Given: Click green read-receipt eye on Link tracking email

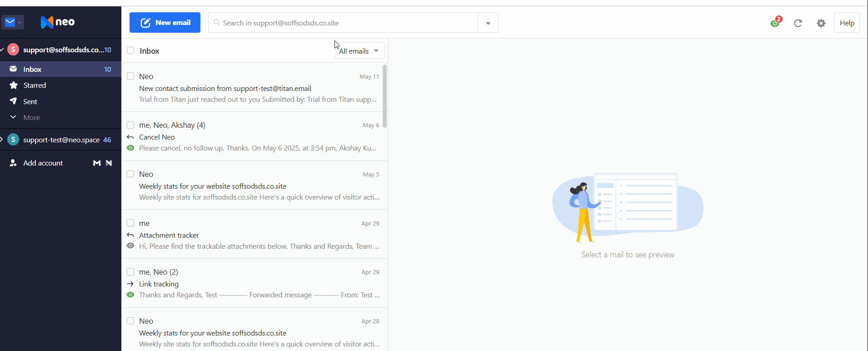Looking at the screenshot, I should (x=130, y=295).
